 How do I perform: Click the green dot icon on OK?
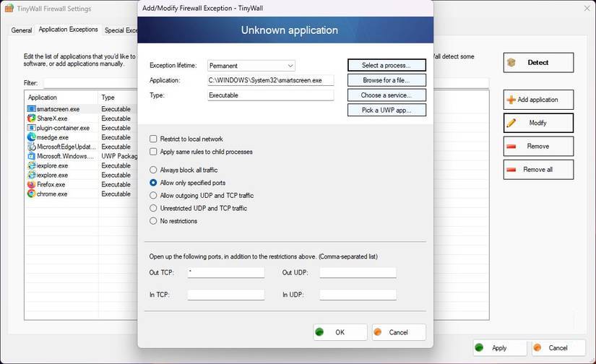pos(319,332)
